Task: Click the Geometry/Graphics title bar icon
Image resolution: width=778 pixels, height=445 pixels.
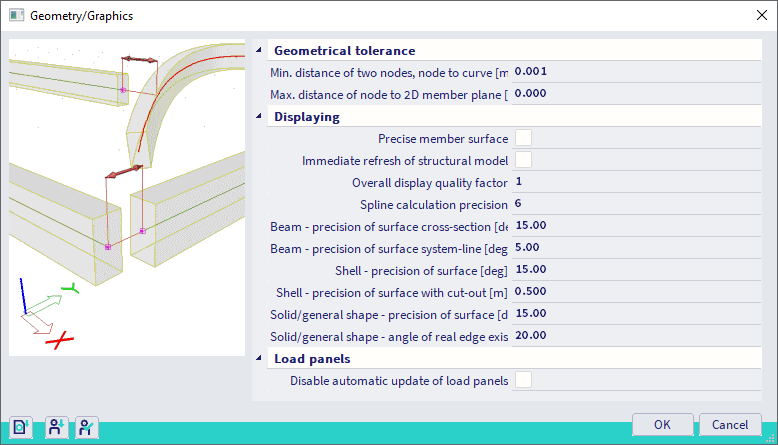Action: coord(16,15)
